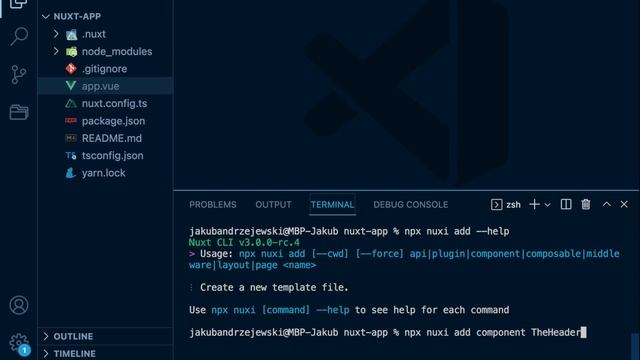Open the folder/project manager icon in activity bar
This screenshot has width=640, height=360.
pos(19,112)
